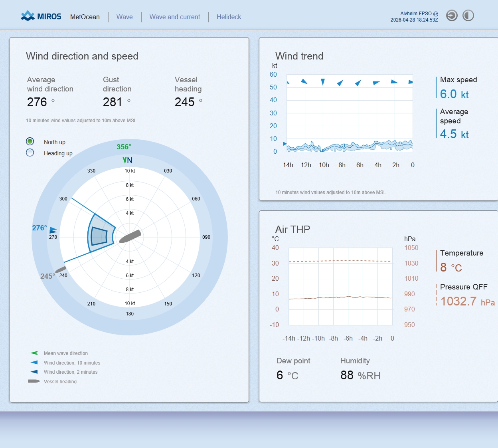Switch to the Wave tab

pyautogui.click(x=125, y=17)
